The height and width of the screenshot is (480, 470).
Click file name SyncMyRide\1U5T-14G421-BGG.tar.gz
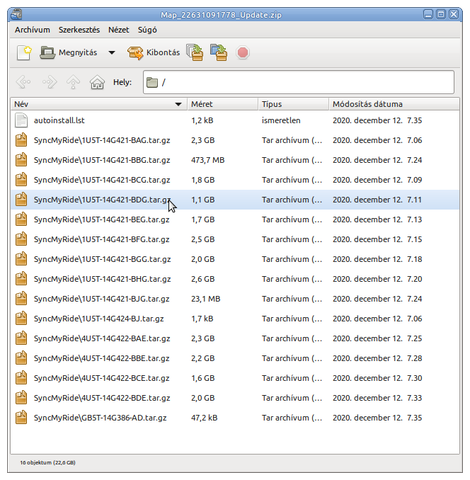tap(102, 259)
